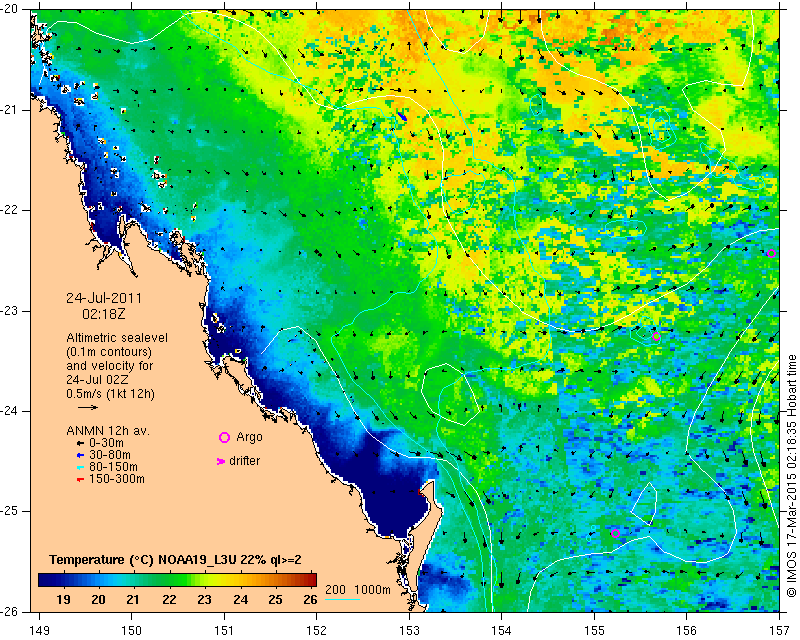
Task: Click the Argo float marker near 25.2S 155.2E
Action: click(615, 533)
